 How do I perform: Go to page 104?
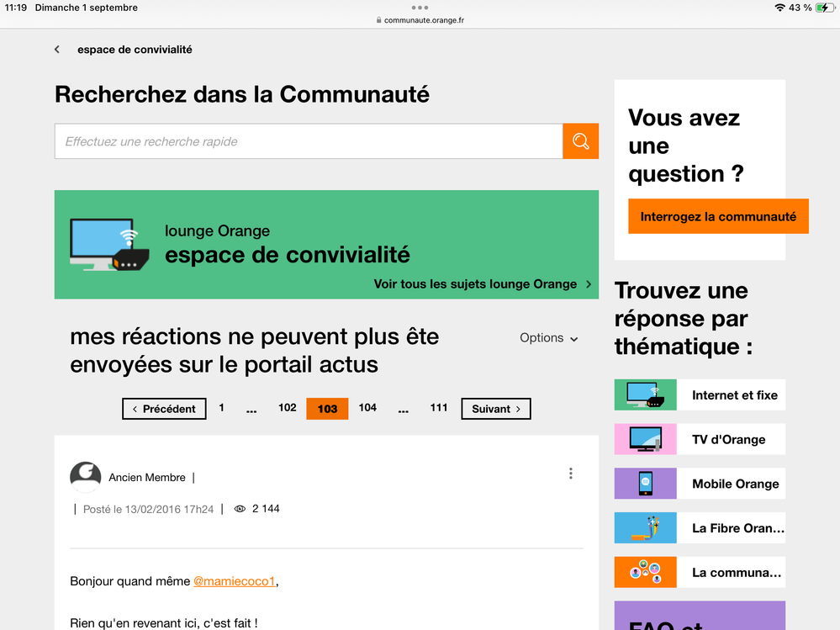pos(367,408)
